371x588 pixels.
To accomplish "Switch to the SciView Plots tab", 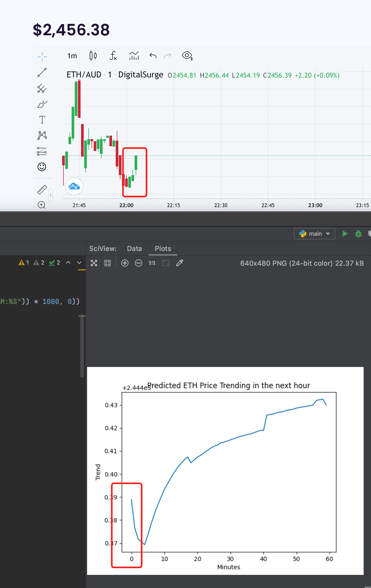I will click(x=163, y=249).
